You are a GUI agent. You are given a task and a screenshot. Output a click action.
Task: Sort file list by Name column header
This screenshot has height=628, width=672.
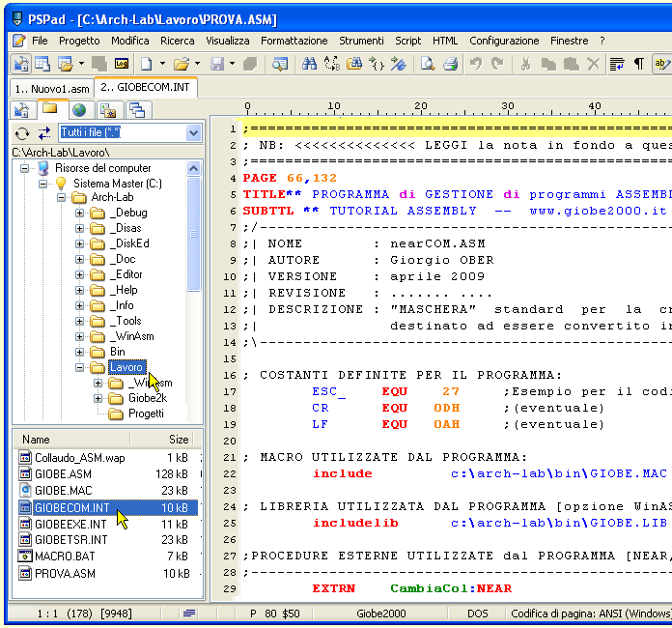tap(71, 440)
